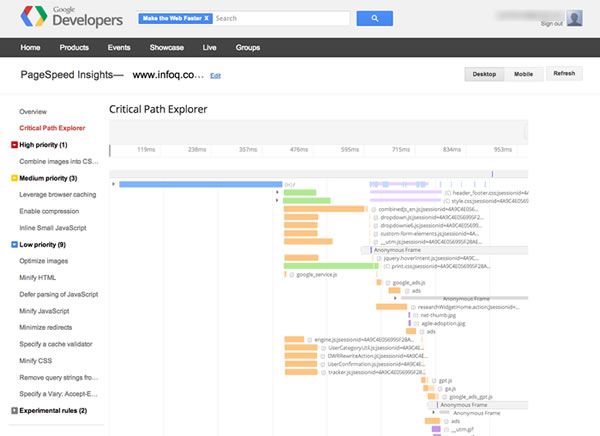Open Combine images into CSS sprites rule
Image resolution: width=600 pixels, height=436 pixels.
(59, 162)
